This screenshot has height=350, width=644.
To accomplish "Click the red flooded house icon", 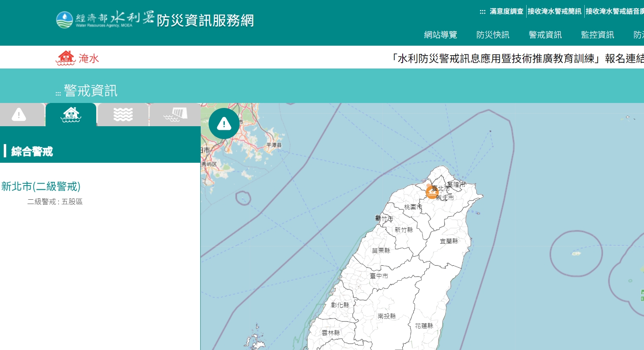I will (x=66, y=58).
